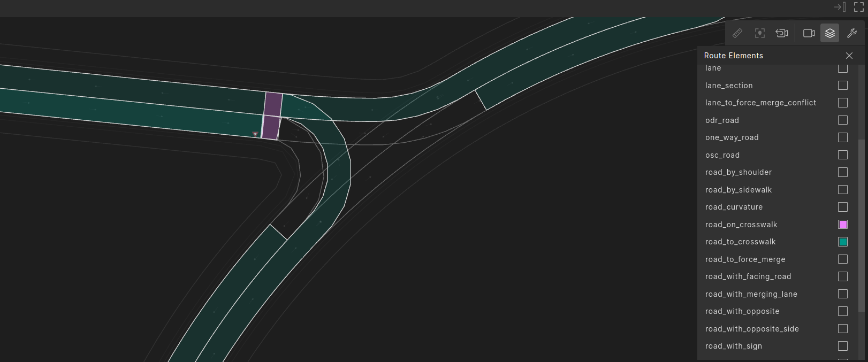Collapse the side panel with arrow icon
868x362 pixels.
840,7
